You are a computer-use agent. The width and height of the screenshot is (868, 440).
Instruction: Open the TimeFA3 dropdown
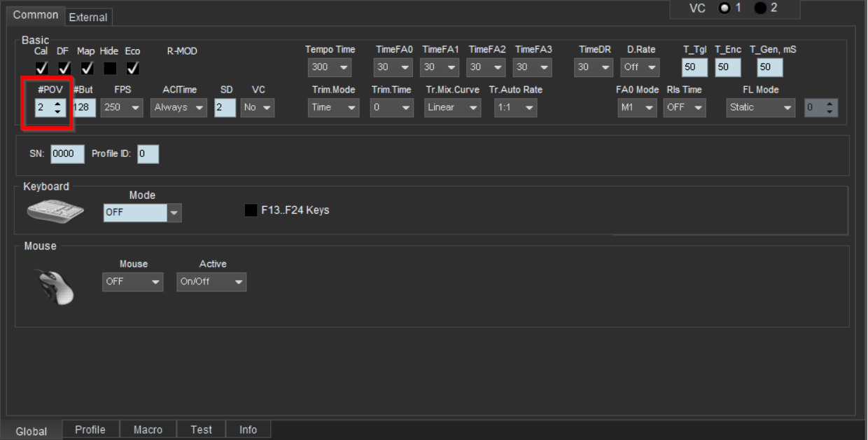[533, 67]
